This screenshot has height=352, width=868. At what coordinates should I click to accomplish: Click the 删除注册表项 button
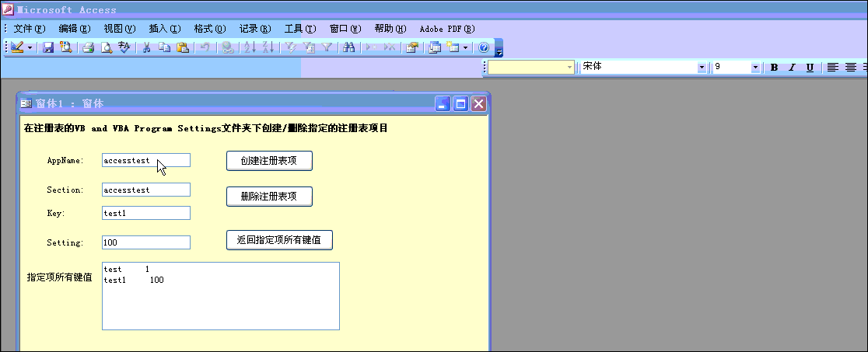(269, 197)
